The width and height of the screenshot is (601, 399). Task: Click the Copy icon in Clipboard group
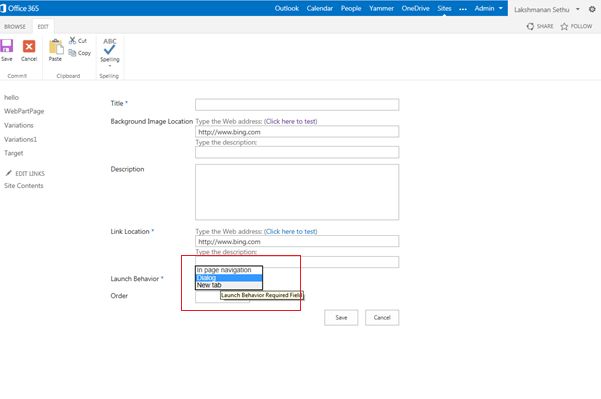point(72,53)
